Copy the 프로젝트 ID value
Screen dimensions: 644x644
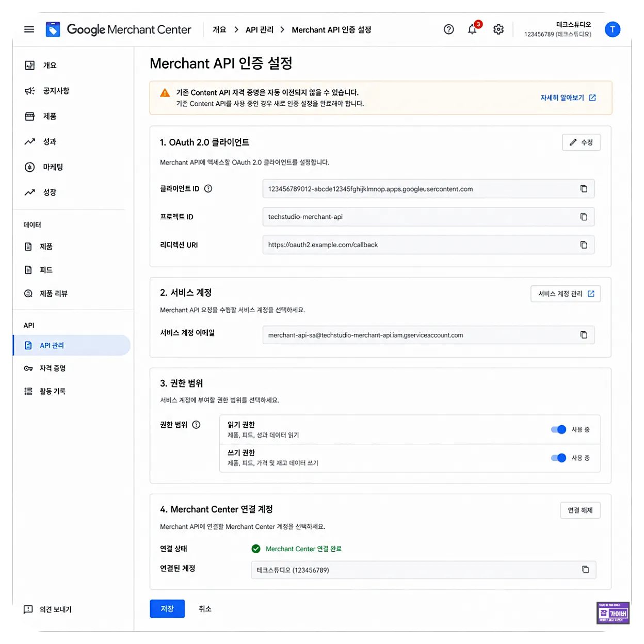(x=584, y=217)
